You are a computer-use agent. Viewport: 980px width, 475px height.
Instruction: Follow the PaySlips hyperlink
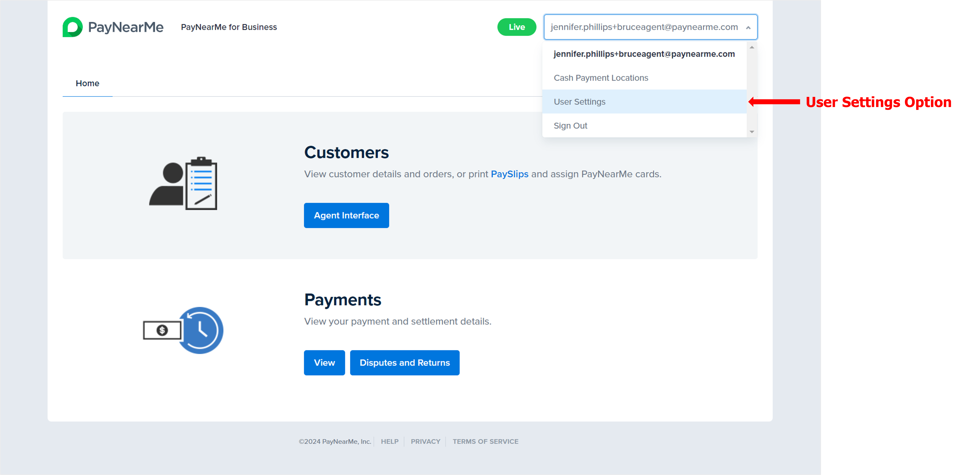[509, 174]
